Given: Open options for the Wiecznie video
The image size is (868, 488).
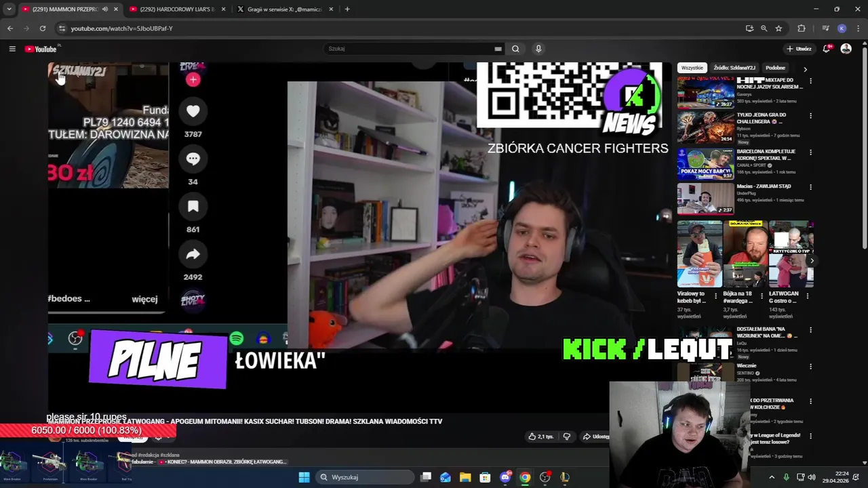Looking at the screenshot, I should [810, 367].
